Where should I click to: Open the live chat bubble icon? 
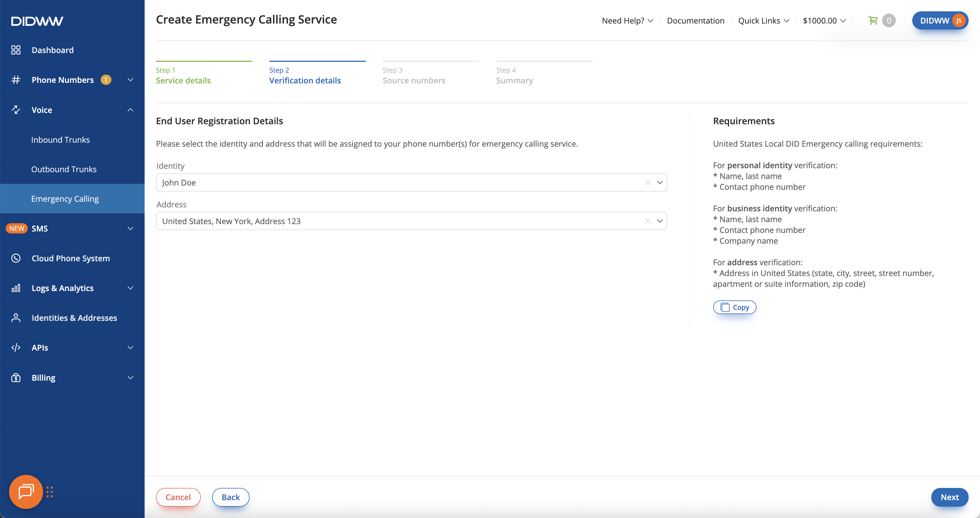point(26,491)
